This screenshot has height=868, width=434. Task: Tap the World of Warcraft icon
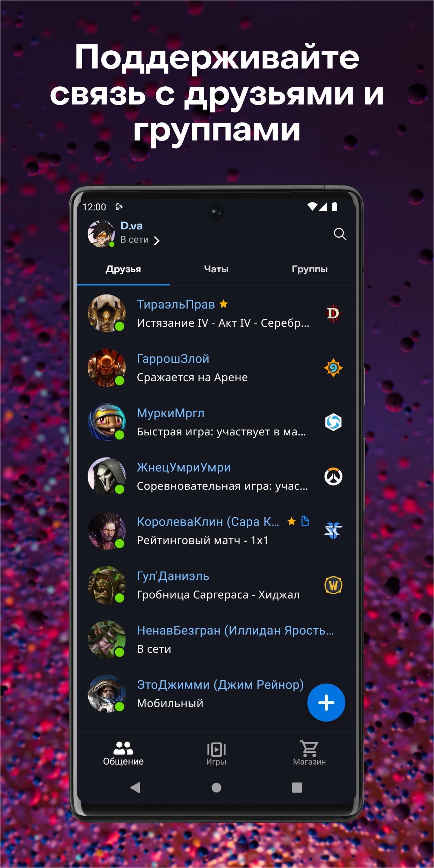tap(333, 585)
